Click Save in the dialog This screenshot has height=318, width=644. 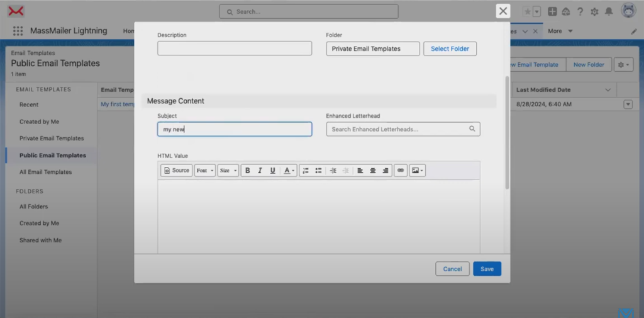tap(487, 269)
